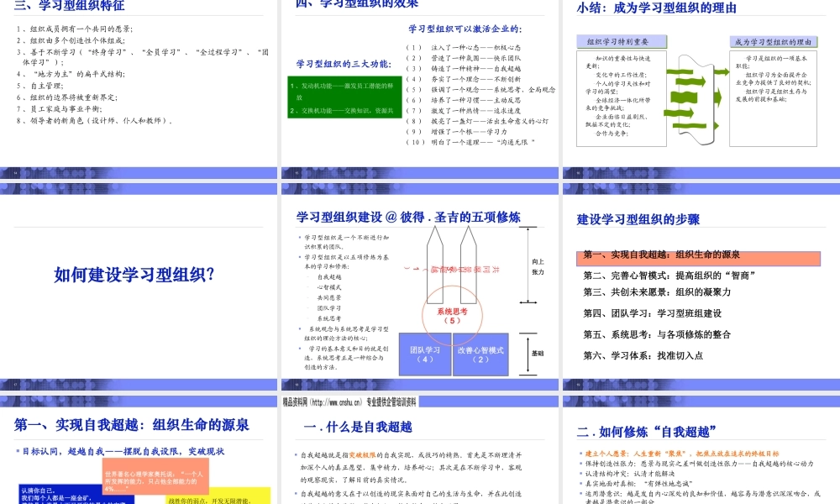840x504 pixels.
Task: Click the red 系统思考 (5) circle
Action: click(452, 316)
